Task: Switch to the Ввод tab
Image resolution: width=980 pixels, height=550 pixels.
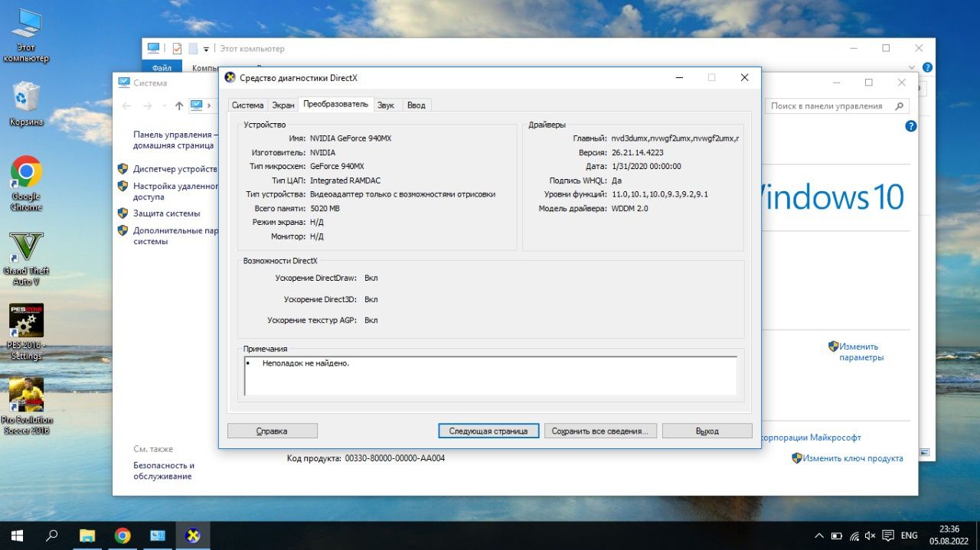Action: (x=416, y=106)
